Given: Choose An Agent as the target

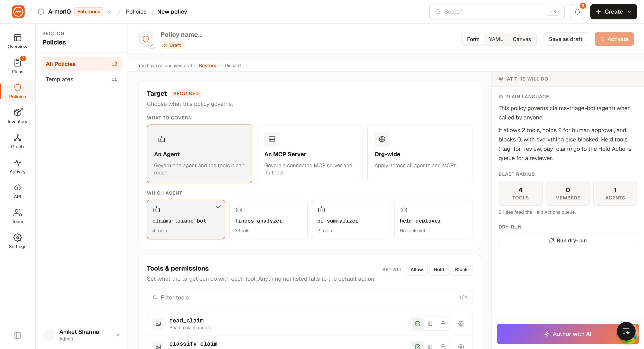Looking at the screenshot, I should [x=200, y=154].
